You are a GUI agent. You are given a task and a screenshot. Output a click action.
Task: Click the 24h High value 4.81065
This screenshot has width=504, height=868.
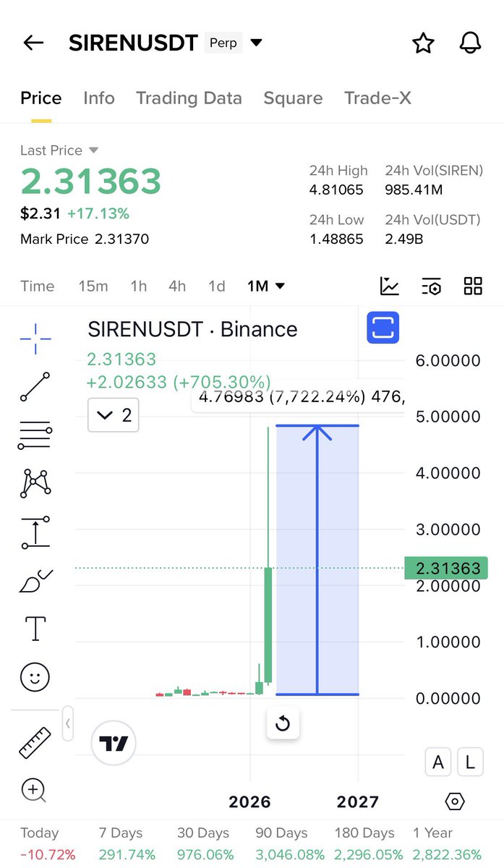click(338, 190)
